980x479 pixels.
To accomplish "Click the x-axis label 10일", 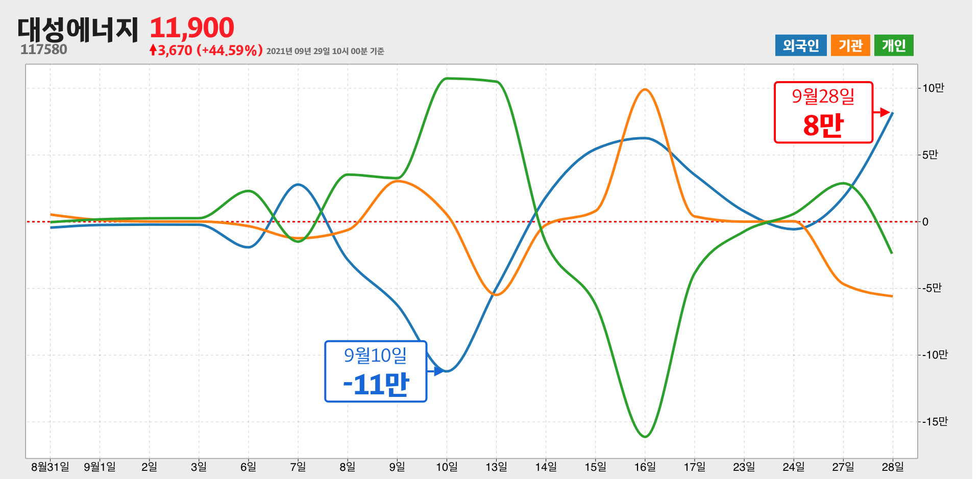I will (x=447, y=467).
